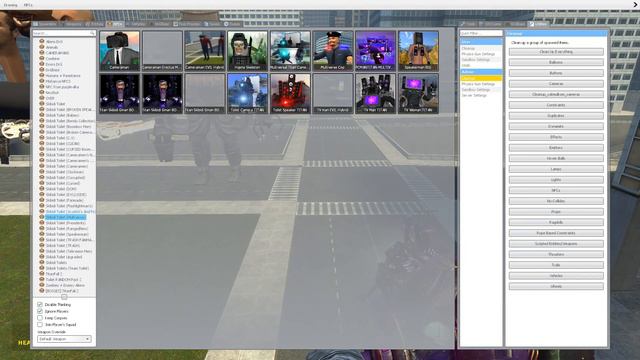
Task: Clean up Thrusters
Action: [556, 254]
